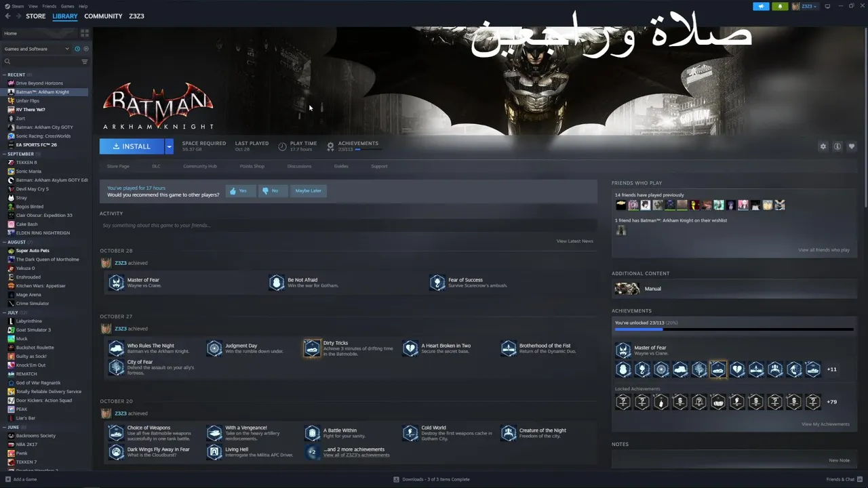Open Dirty Tricks achievement icon in activity
Image resolution: width=868 pixels, height=488 pixels.
pos(312,348)
